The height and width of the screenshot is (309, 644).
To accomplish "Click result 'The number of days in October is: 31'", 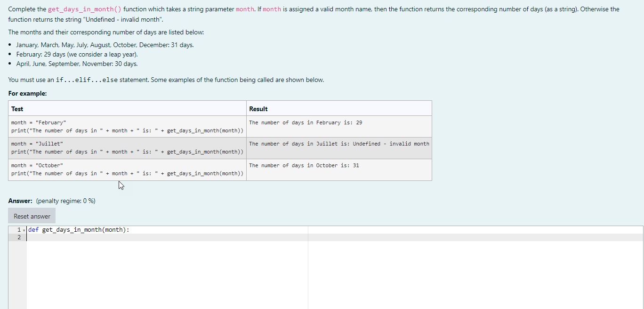I will click(304, 165).
